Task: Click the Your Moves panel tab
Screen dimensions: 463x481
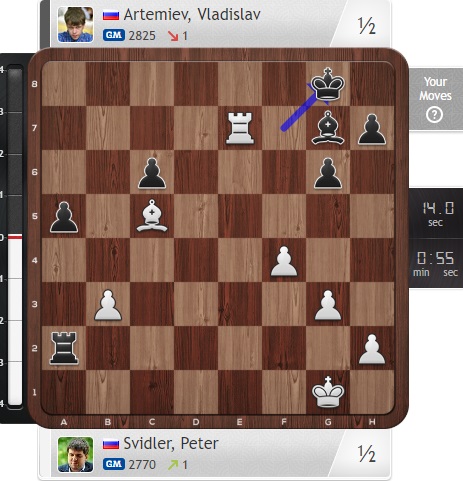Action: pyautogui.click(x=436, y=99)
